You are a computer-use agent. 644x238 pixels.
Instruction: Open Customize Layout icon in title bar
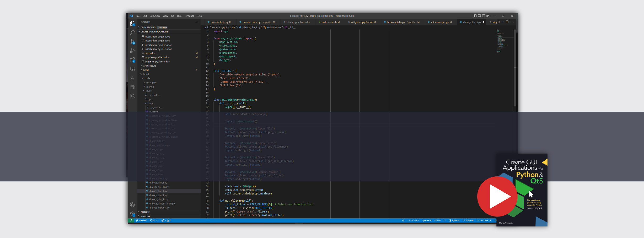click(x=488, y=16)
